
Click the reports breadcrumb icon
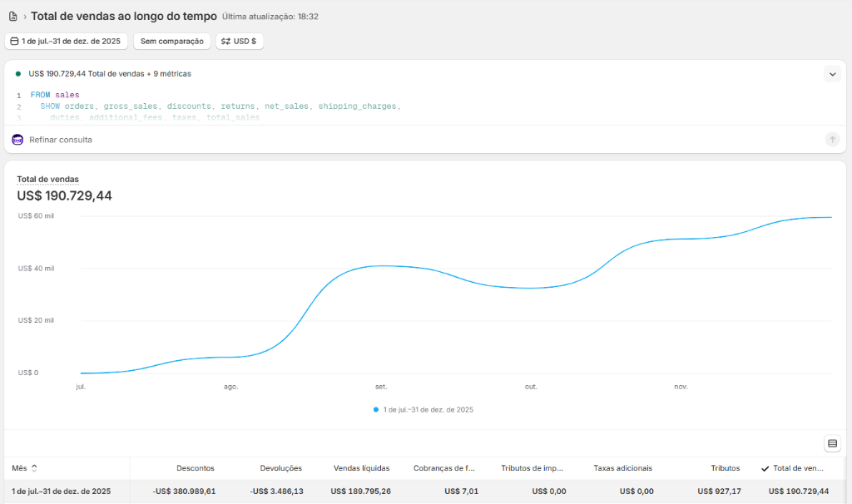pyautogui.click(x=12, y=17)
